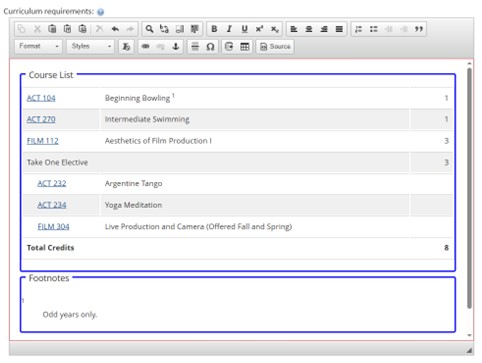Click the Remove Format icon
The height and width of the screenshot is (363, 482).
pyautogui.click(x=126, y=46)
